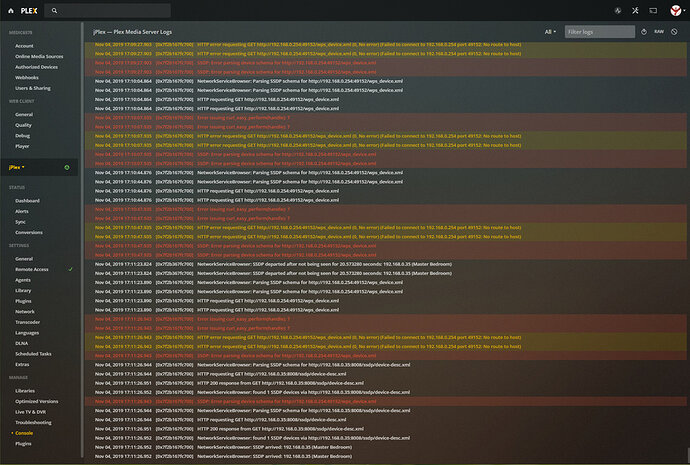The image size is (690, 465).
Task: Open Alerts status page
Action: click(22, 211)
